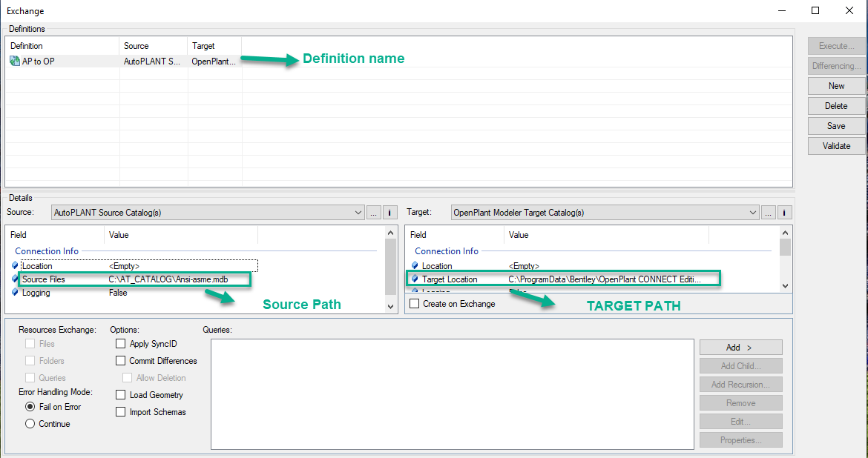Click the diamond icon beside source Logging

tap(15, 293)
